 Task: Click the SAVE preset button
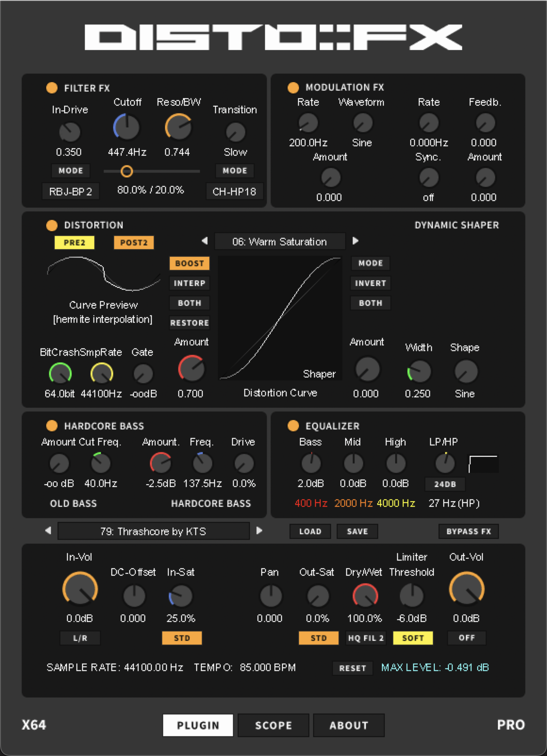pos(357,531)
